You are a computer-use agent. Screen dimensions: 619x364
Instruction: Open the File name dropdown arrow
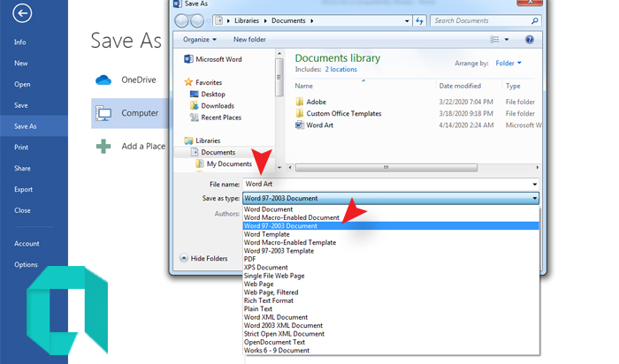coord(534,184)
